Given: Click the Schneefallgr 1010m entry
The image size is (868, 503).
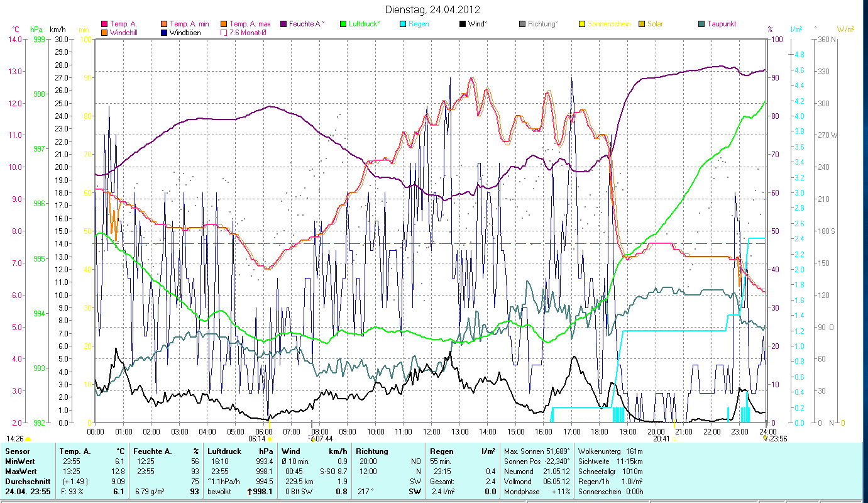Looking at the screenshot, I should coord(610,472).
